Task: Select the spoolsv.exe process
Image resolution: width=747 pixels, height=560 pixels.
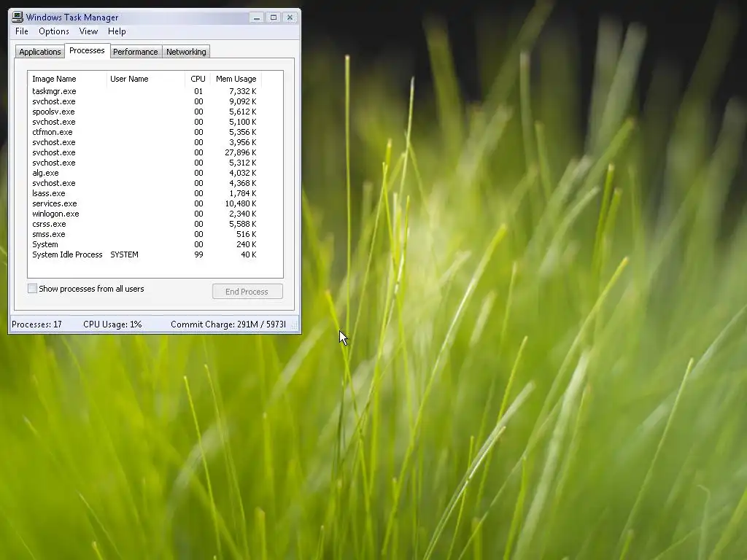Action: pyautogui.click(x=144, y=112)
